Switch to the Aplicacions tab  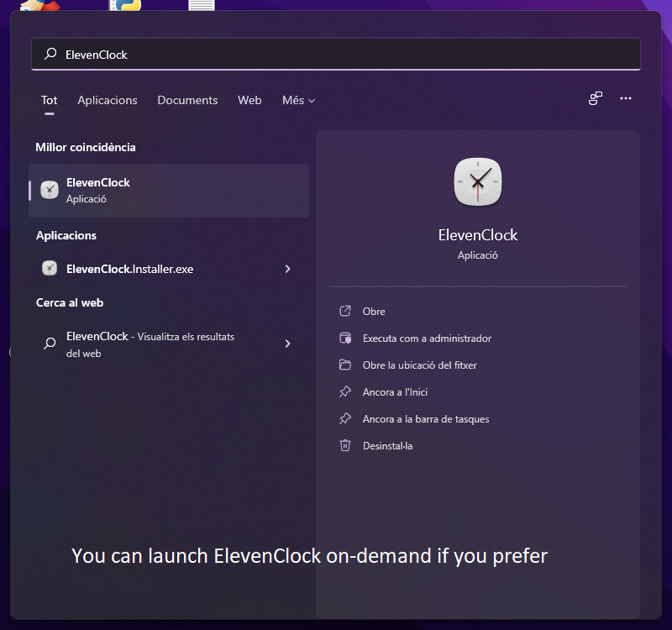(107, 100)
